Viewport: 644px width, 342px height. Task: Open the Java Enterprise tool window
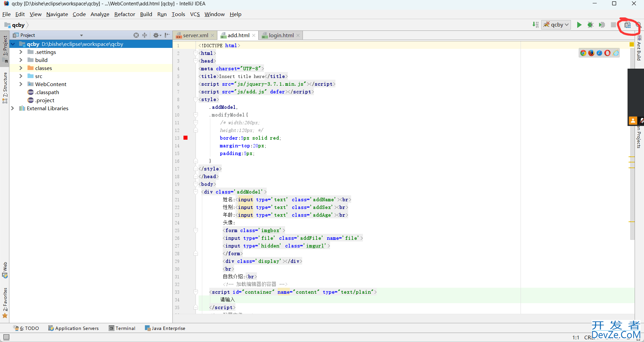pos(165,328)
